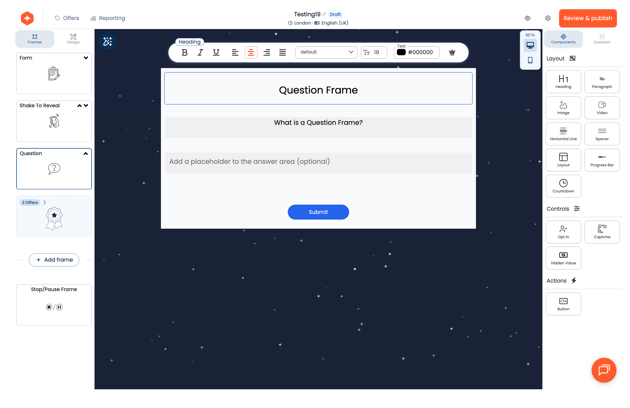Screen dimensions: 630x408
Task: Switch to the Design tab
Action: point(73,39)
